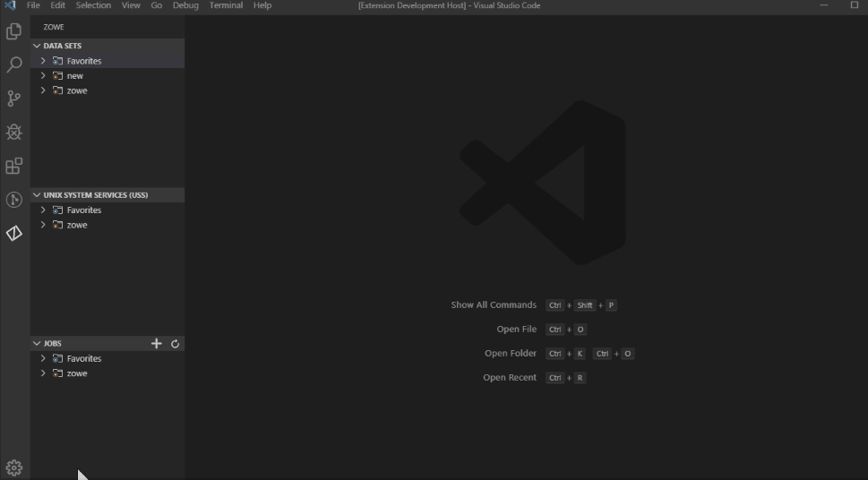The image size is (868, 480).
Task: Expand the 'new' profile in Data Sets
Action: coord(43,76)
